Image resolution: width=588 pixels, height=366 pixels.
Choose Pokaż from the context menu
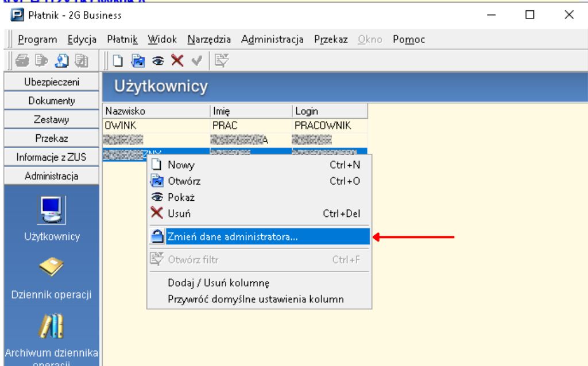[259, 197]
